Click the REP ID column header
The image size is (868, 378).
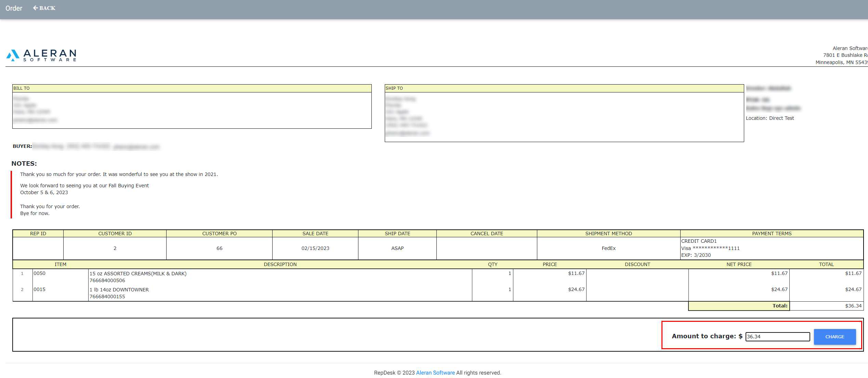38,234
